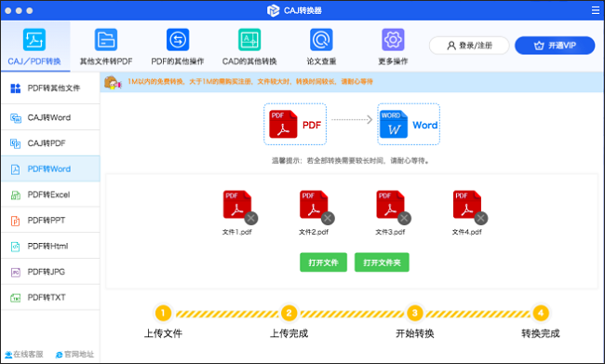Click the 开通VIP button
The width and height of the screenshot is (605, 364).
click(x=555, y=46)
